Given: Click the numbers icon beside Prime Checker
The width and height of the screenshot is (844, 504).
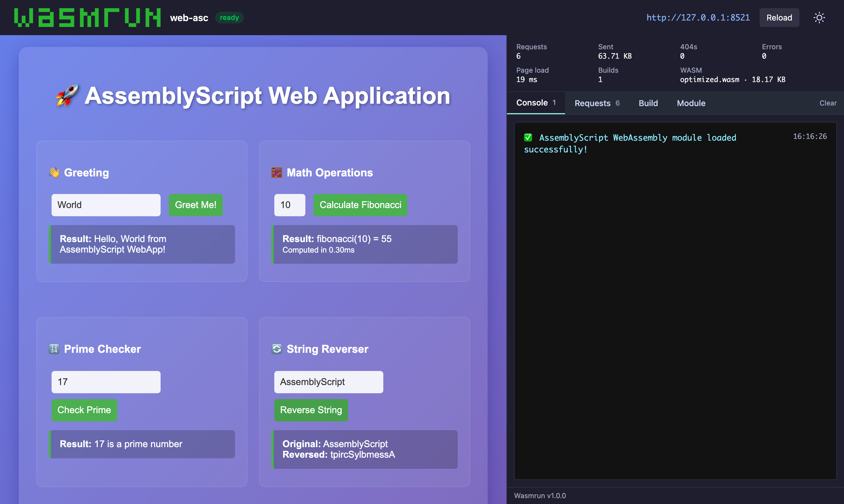Looking at the screenshot, I should coord(54,349).
